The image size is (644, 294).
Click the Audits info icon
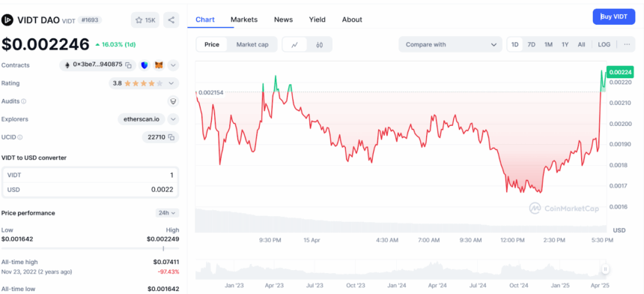click(23, 101)
